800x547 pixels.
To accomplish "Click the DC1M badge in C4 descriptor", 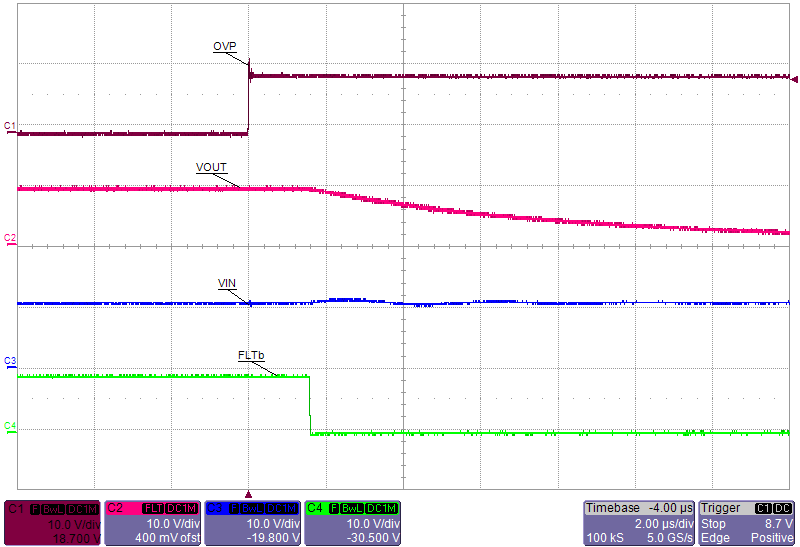I will coord(383,508).
